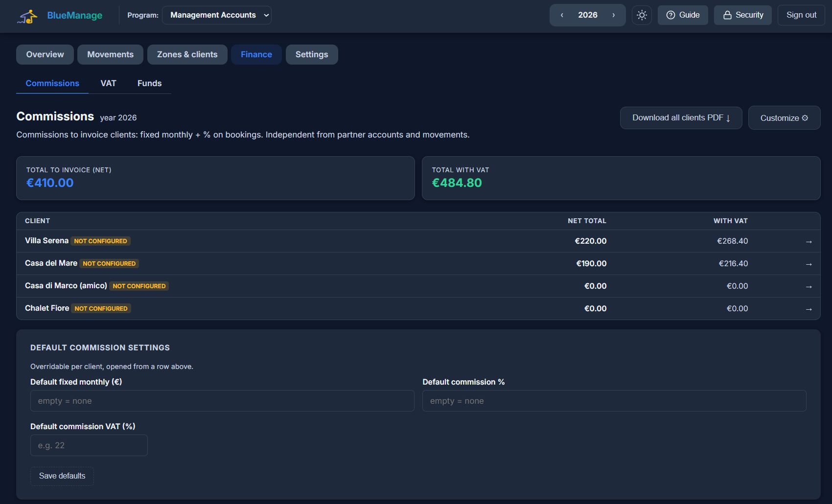Click the BlueManage logo icon
Image resolution: width=832 pixels, height=504 pixels.
(27, 16)
